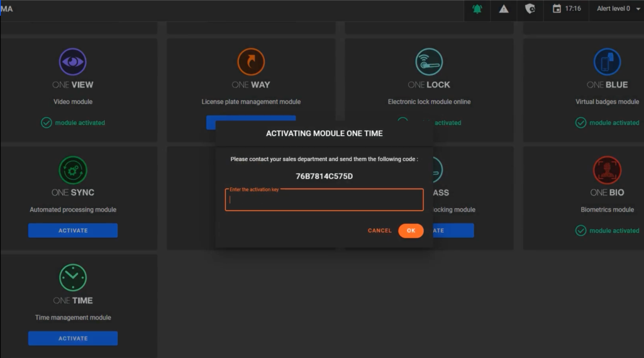644x358 pixels.
Task: Click the ONE BLUE module title
Action: 607,85
